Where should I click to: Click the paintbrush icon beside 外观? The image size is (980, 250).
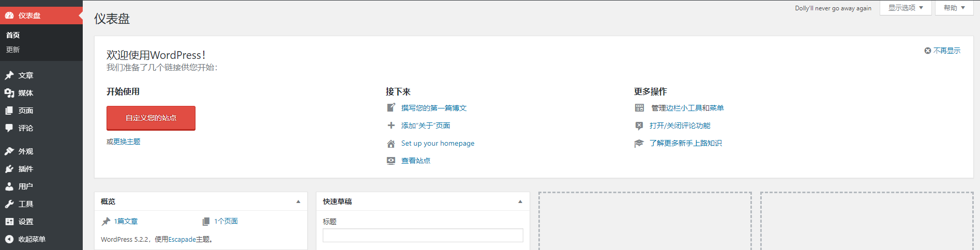click(x=9, y=151)
